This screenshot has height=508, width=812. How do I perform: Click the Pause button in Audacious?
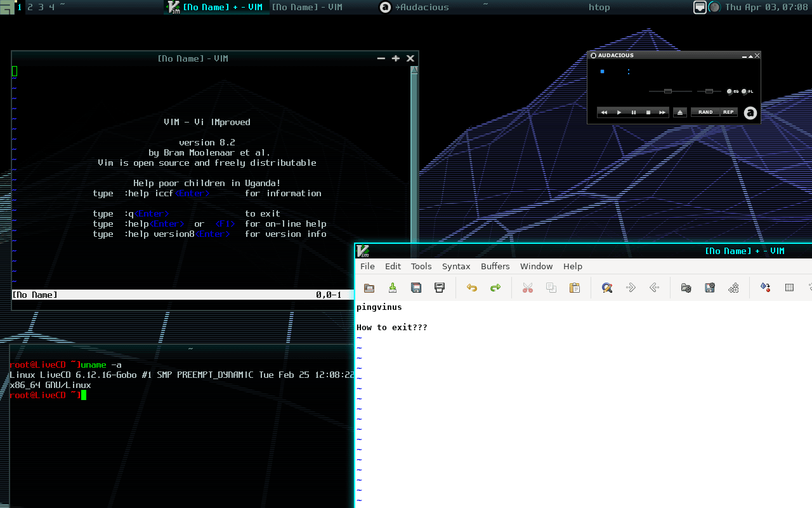[x=633, y=112]
